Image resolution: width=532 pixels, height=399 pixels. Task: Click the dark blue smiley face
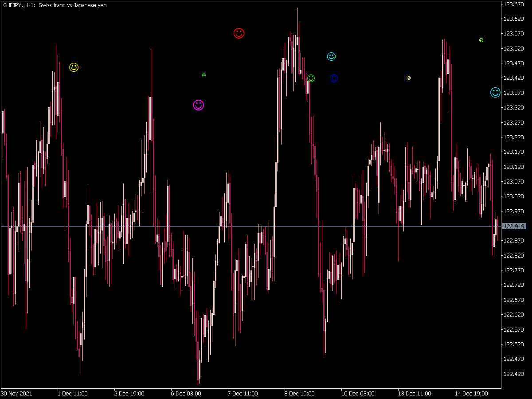click(x=334, y=78)
